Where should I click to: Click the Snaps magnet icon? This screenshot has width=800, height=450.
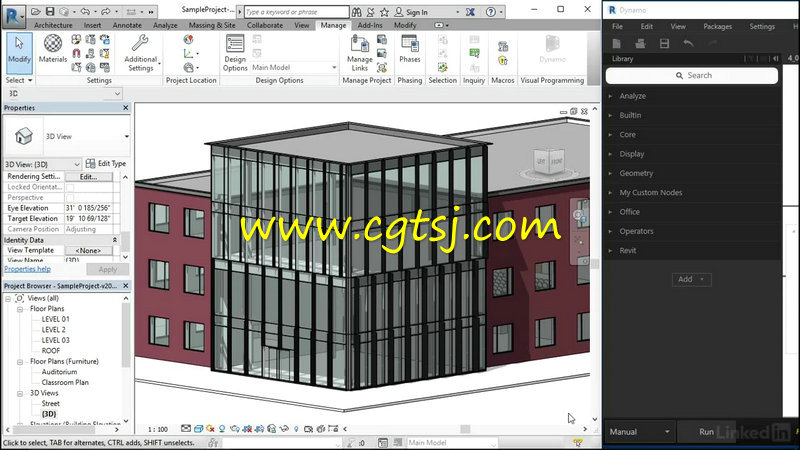click(x=76, y=53)
